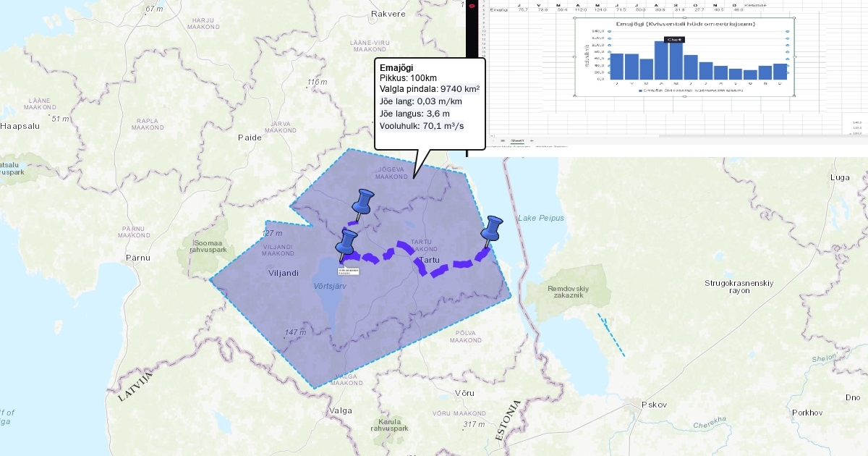This screenshot has height=456, width=868.
Task: Click the bottom-center chart resize handle
Action: (684, 96)
